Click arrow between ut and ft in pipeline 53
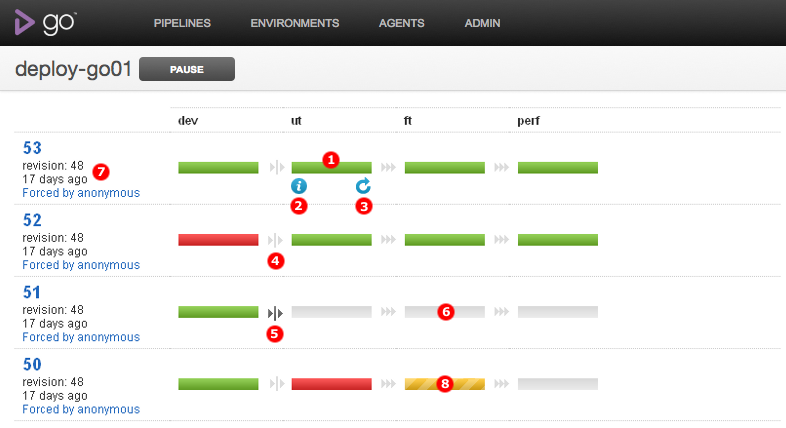 click(388, 168)
